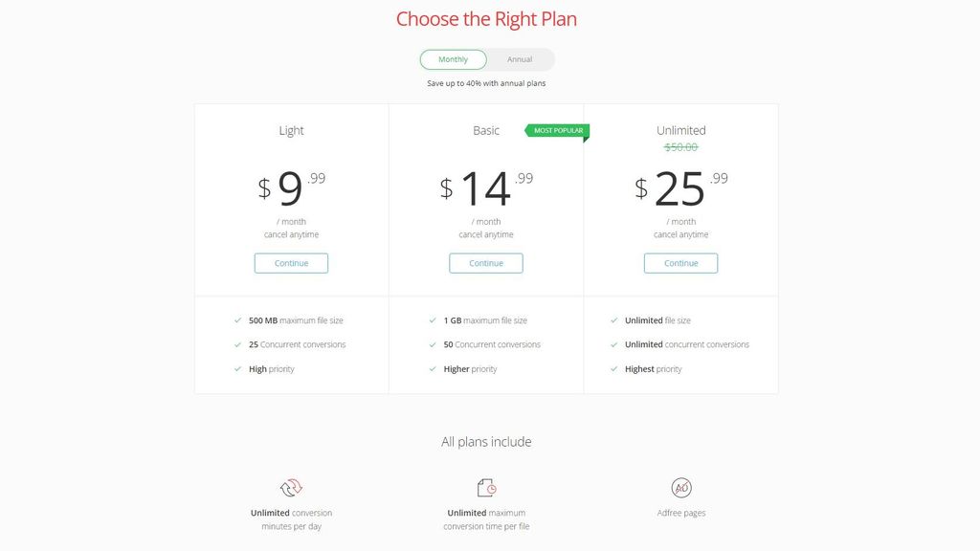This screenshot has width=980, height=551.
Task: Click the checkmark beside 500 MB file size
Action: [238, 320]
